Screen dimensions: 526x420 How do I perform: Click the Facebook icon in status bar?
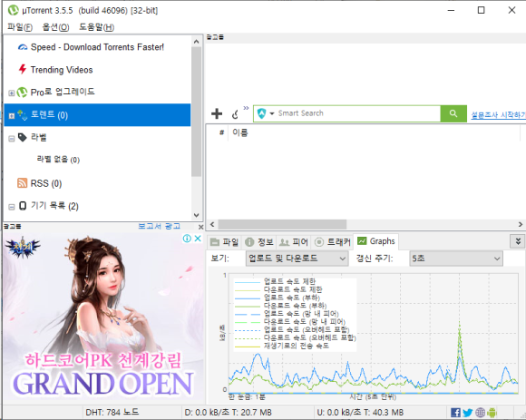pyautogui.click(x=455, y=413)
